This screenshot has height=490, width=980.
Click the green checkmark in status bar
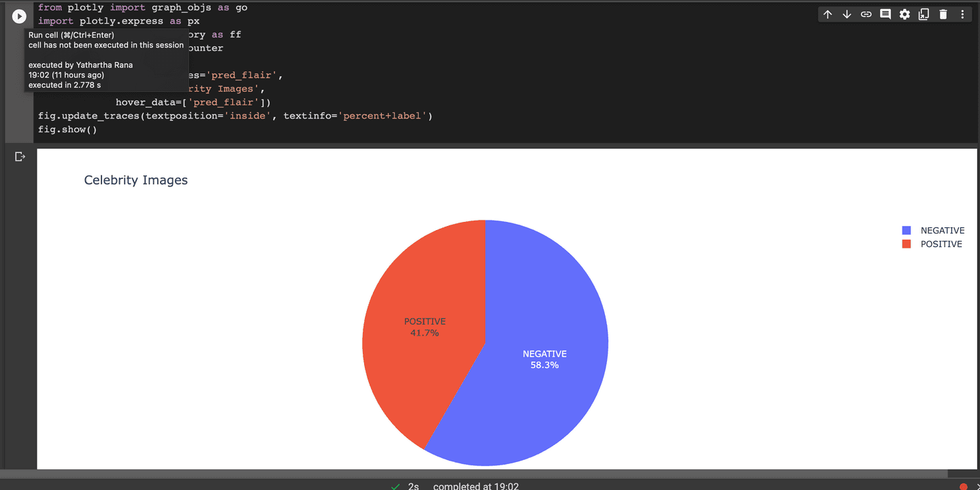pyautogui.click(x=395, y=487)
